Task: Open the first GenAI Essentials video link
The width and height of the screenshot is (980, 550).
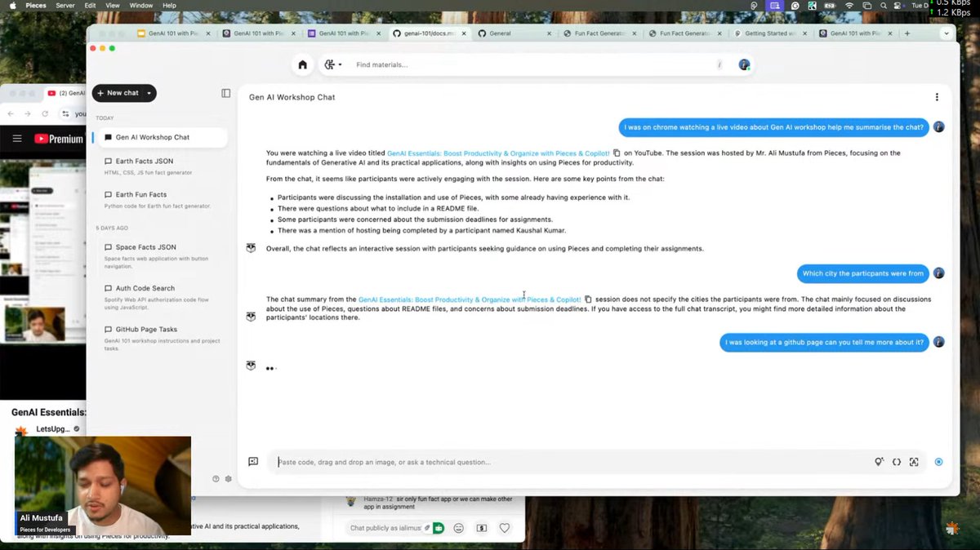Action: (498, 153)
